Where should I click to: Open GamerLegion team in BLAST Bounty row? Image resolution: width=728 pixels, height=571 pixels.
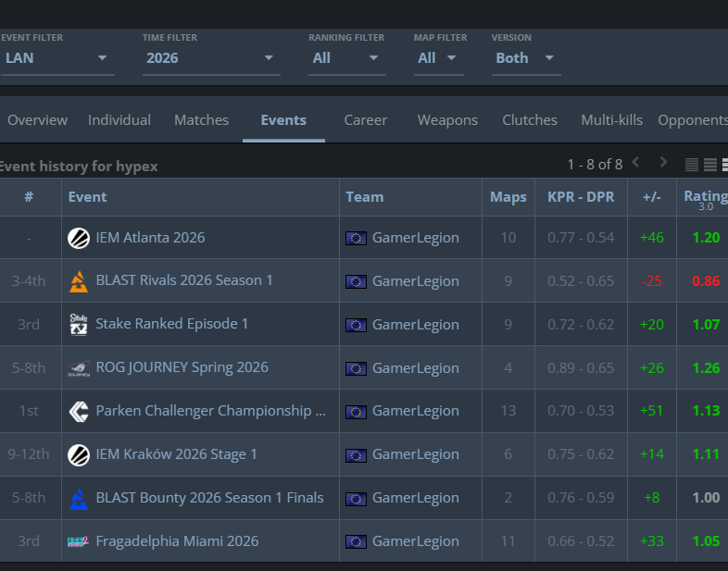416,498
